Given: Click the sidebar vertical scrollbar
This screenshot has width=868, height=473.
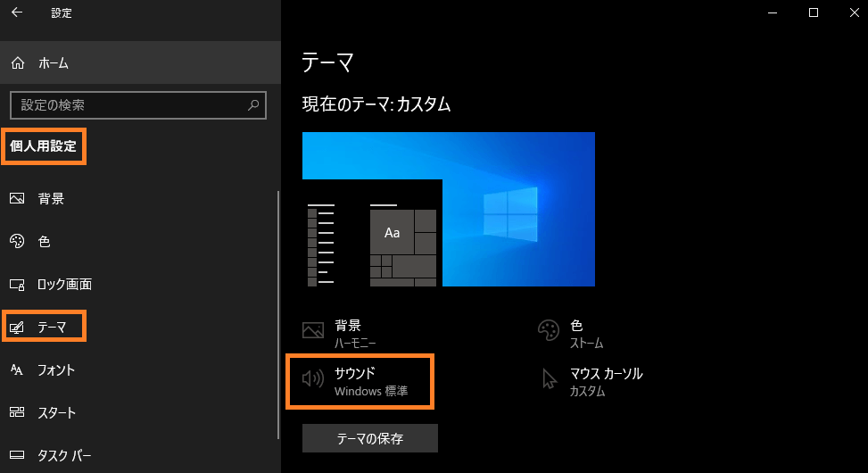Looking at the screenshot, I should 278,315.
